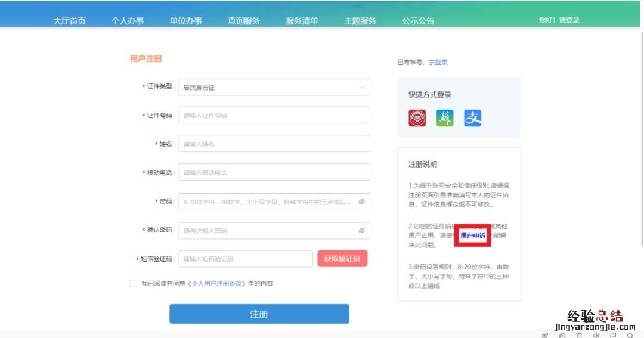Show password in the 密码 field
Viewport: 644px width, 338px height.
click(361, 202)
